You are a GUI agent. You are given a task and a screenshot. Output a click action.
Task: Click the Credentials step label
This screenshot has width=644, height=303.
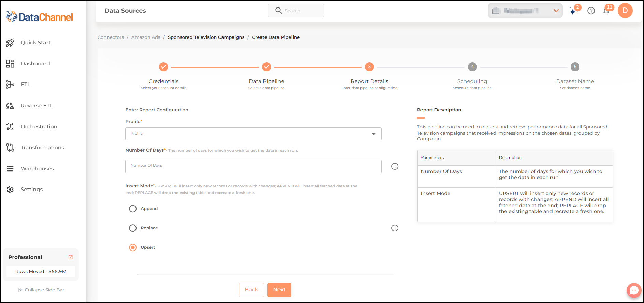[x=163, y=81]
